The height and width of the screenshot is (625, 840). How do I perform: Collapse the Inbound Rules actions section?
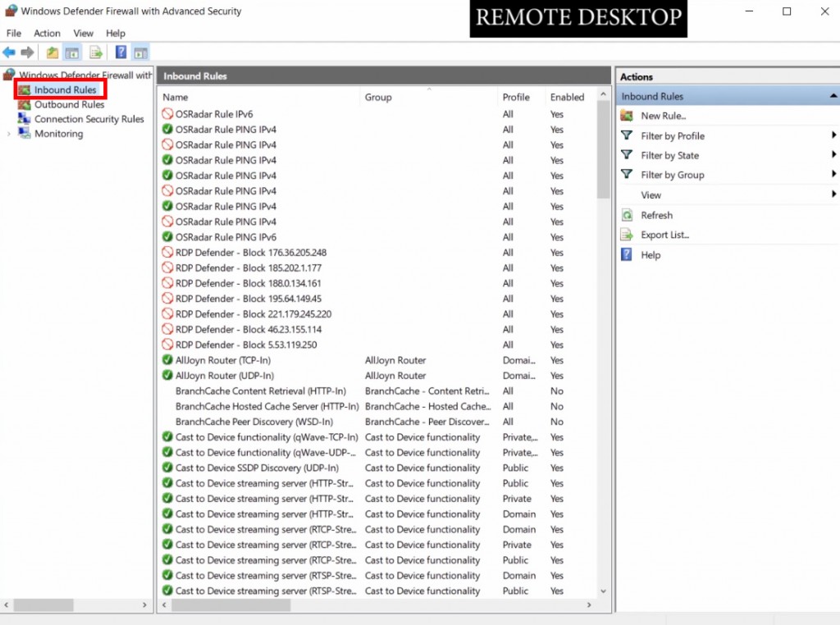[833, 97]
